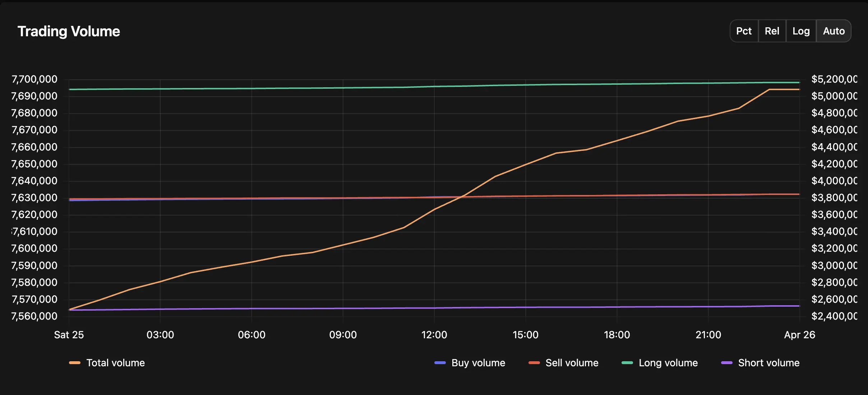This screenshot has width=868, height=395.
Task: Enable the Log scale button
Action: (801, 31)
